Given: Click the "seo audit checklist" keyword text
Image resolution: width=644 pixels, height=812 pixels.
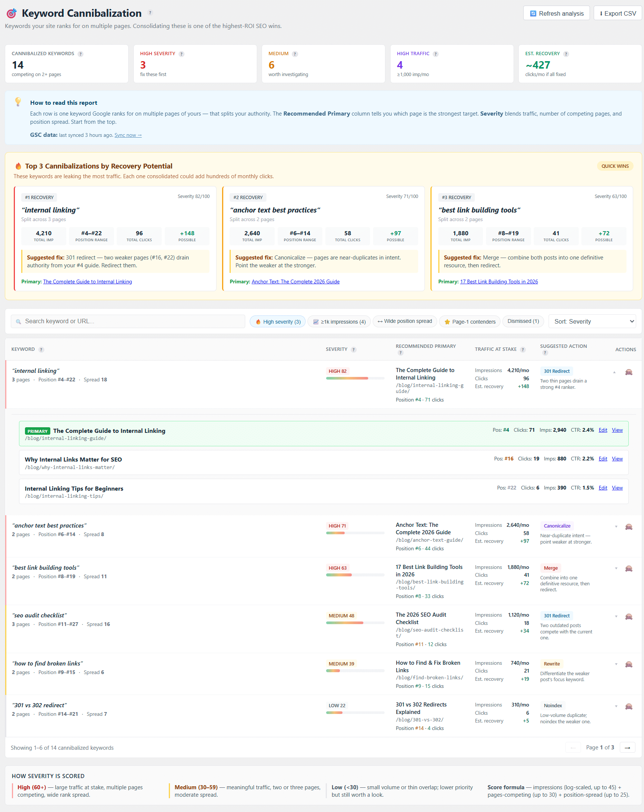Looking at the screenshot, I should (x=40, y=616).
